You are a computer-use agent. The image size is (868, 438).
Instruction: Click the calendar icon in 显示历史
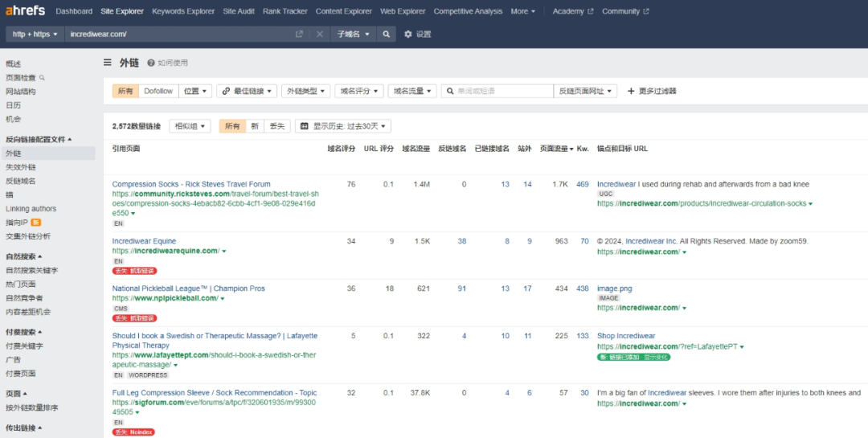pos(304,126)
